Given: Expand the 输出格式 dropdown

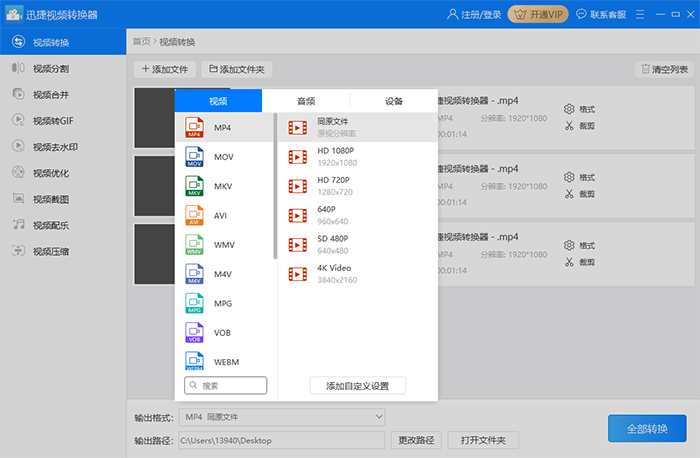Looking at the screenshot, I should pos(282,417).
